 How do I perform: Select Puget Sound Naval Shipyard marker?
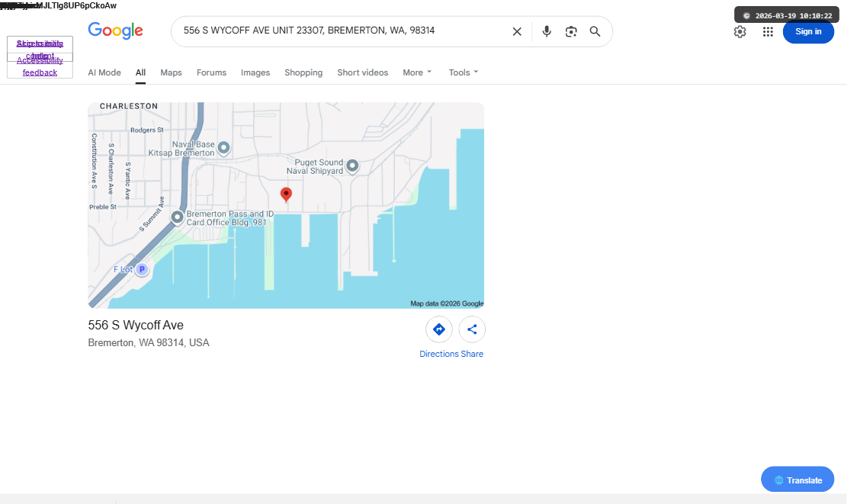pos(352,165)
